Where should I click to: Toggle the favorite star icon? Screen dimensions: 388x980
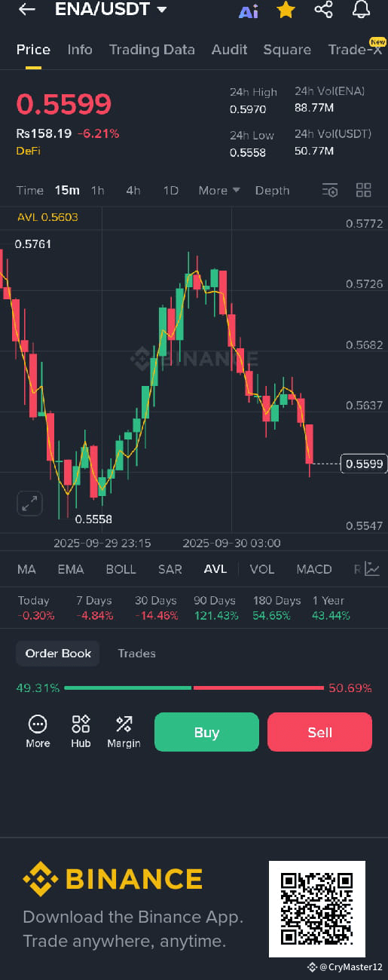[x=286, y=10]
